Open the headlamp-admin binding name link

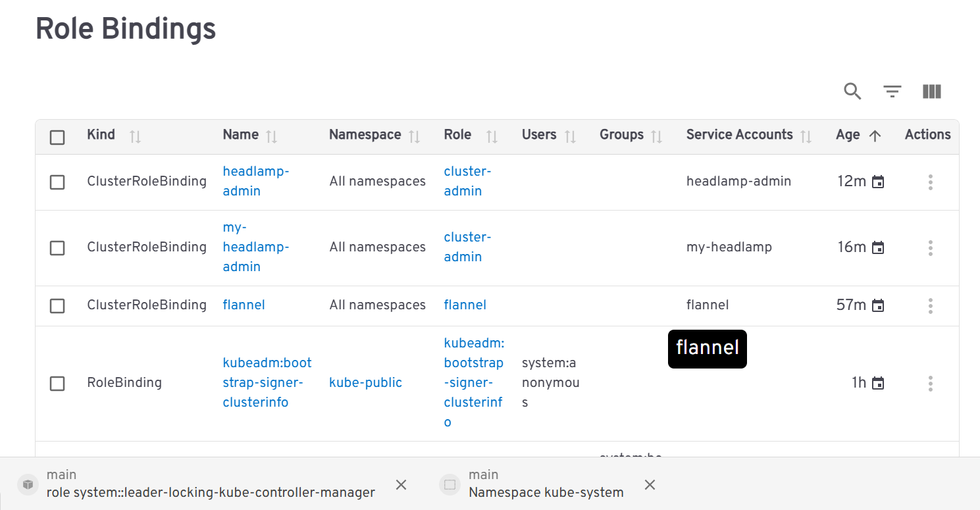256,181
